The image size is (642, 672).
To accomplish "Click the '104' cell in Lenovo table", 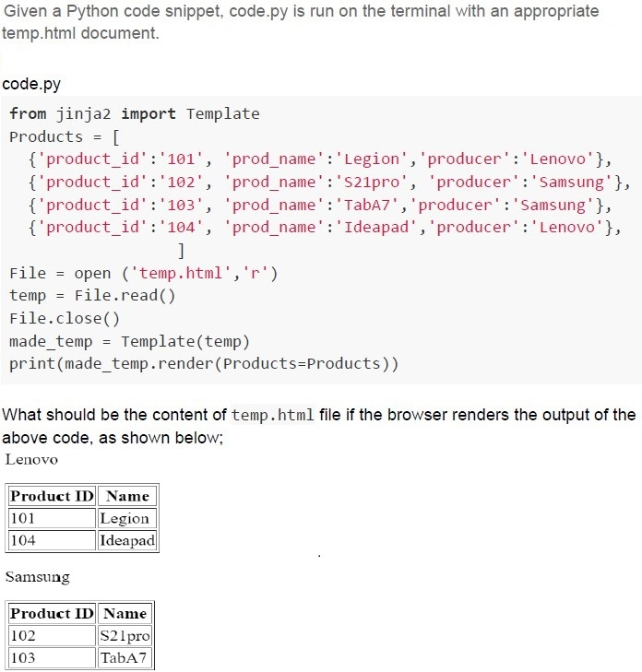I will click(52, 540).
